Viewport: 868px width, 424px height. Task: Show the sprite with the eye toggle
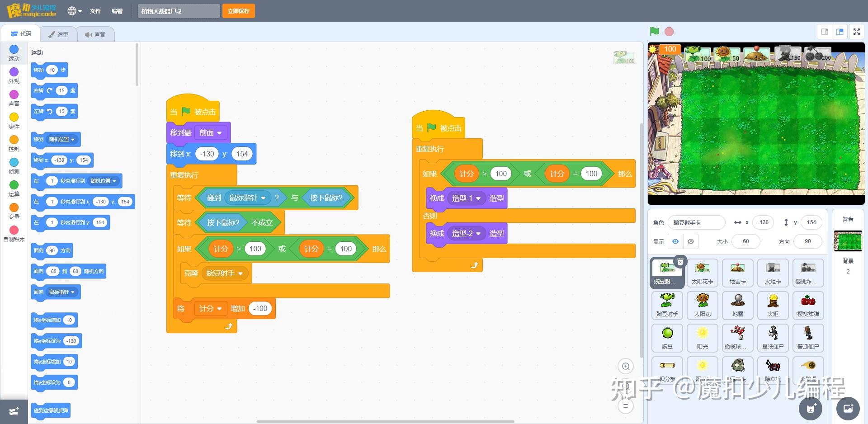pos(675,241)
